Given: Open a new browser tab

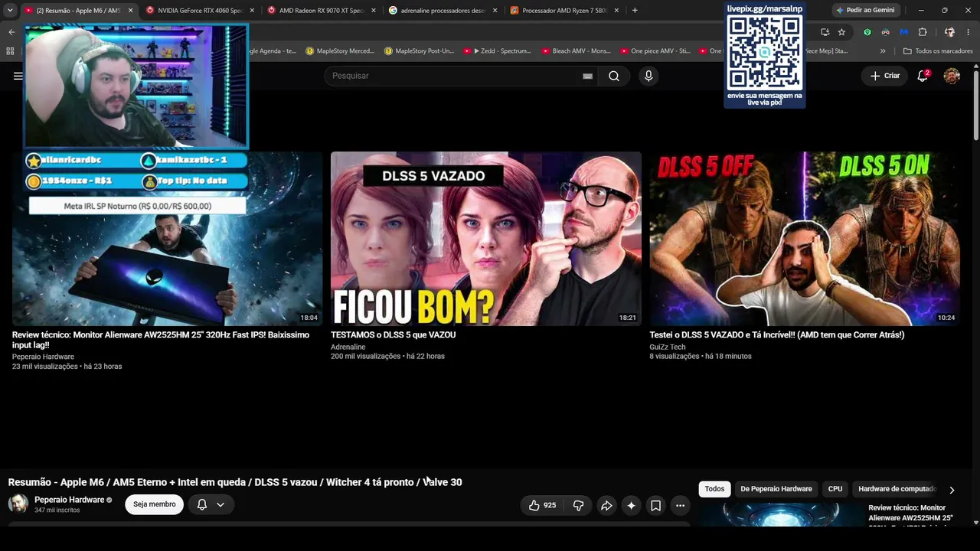Looking at the screenshot, I should click(x=635, y=11).
